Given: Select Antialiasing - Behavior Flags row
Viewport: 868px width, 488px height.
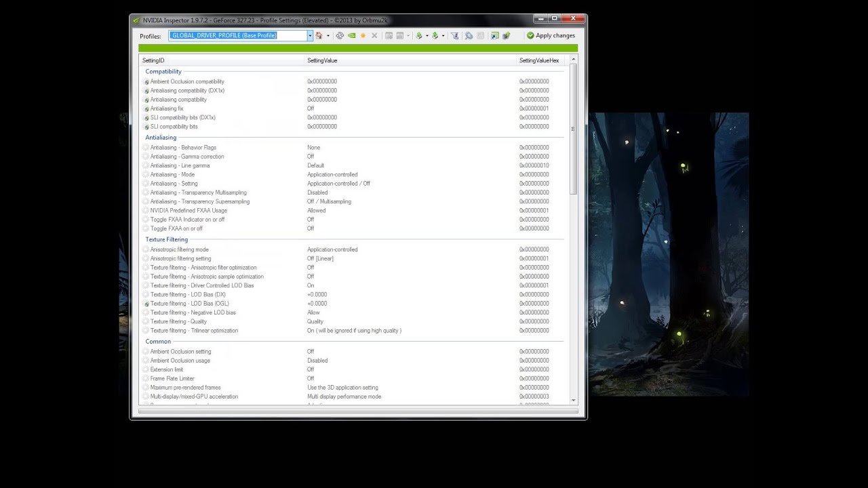Looking at the screenshot, I should pyautogui.click(x=353, y=147).
